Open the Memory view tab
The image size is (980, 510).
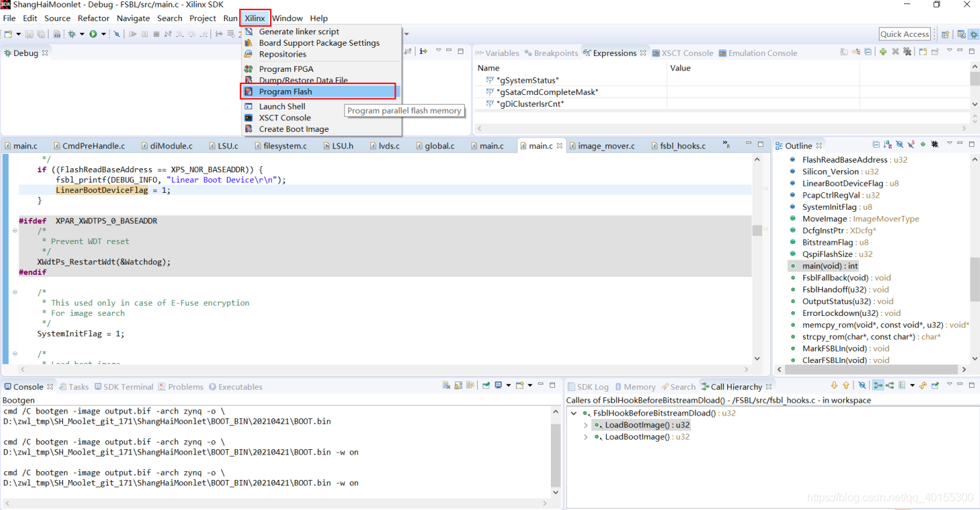(634, 386)
